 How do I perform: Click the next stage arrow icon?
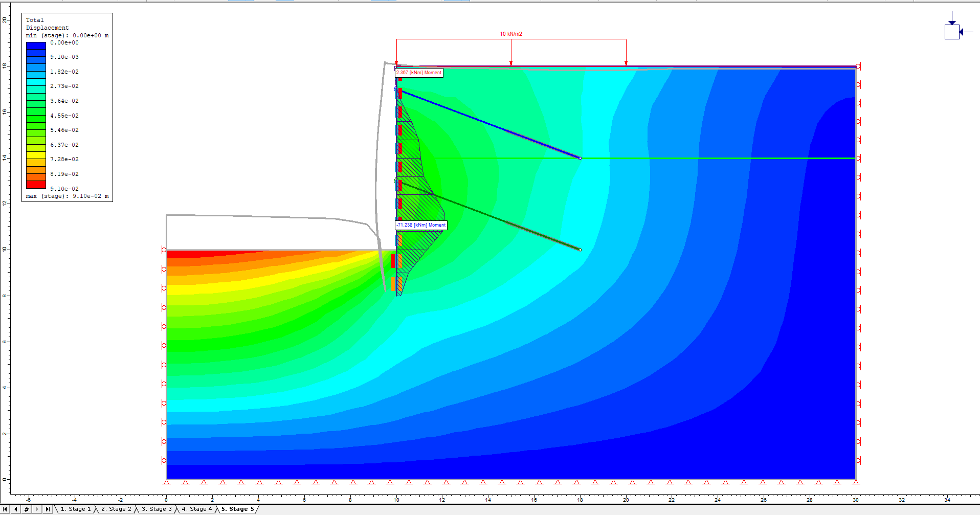coord(36,509)
